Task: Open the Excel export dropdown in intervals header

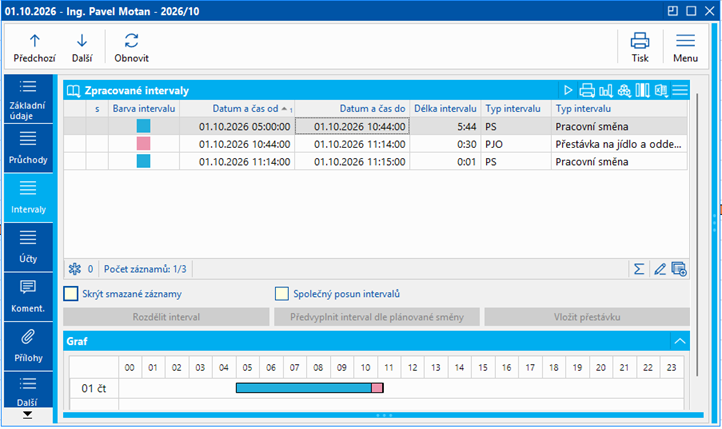Action: click(661, 90)
